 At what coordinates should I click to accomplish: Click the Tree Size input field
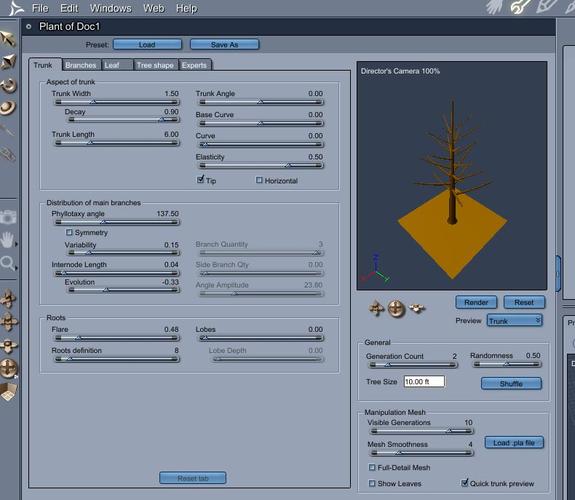(x=424, y=382)
